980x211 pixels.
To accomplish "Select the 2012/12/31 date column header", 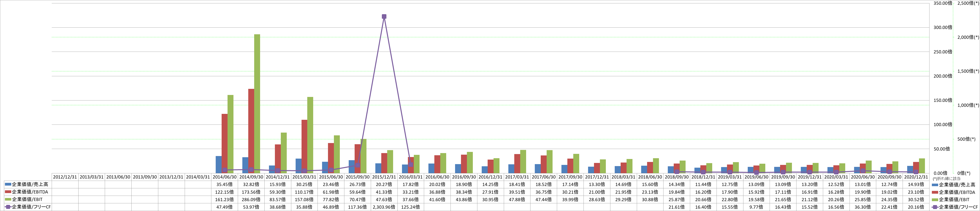I will 65,177.
